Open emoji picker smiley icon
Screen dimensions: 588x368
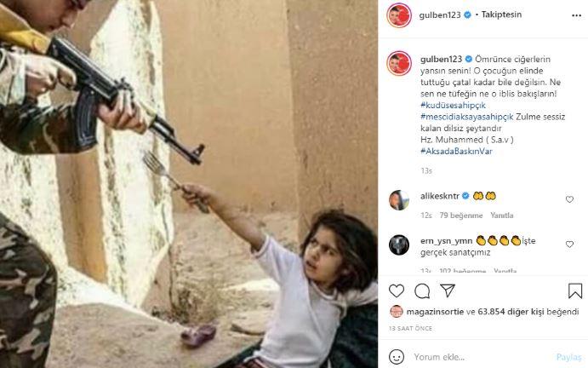(397, 357)
